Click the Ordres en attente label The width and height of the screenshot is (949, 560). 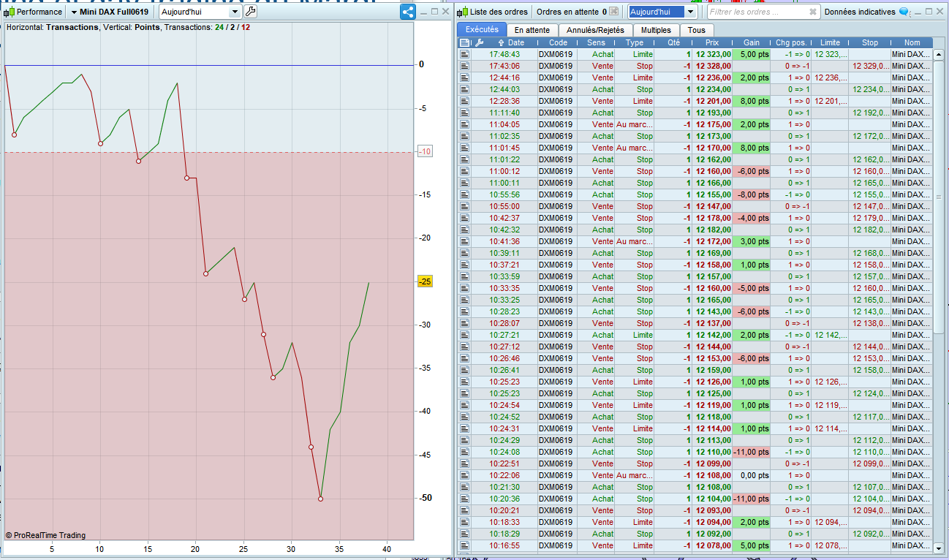567,12
